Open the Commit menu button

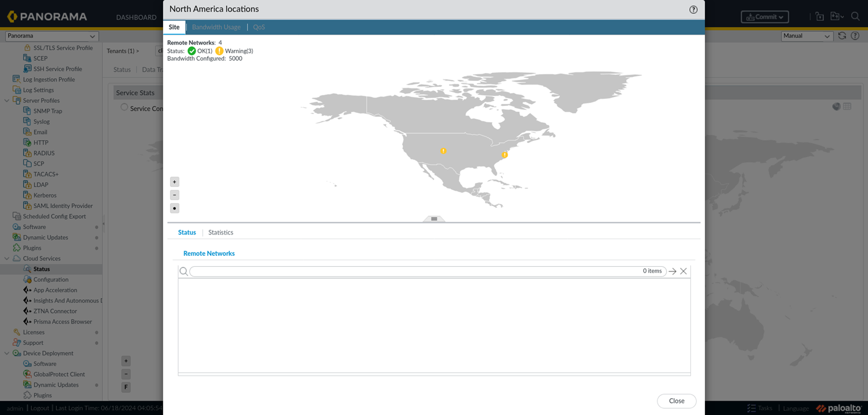pos(764,17)
